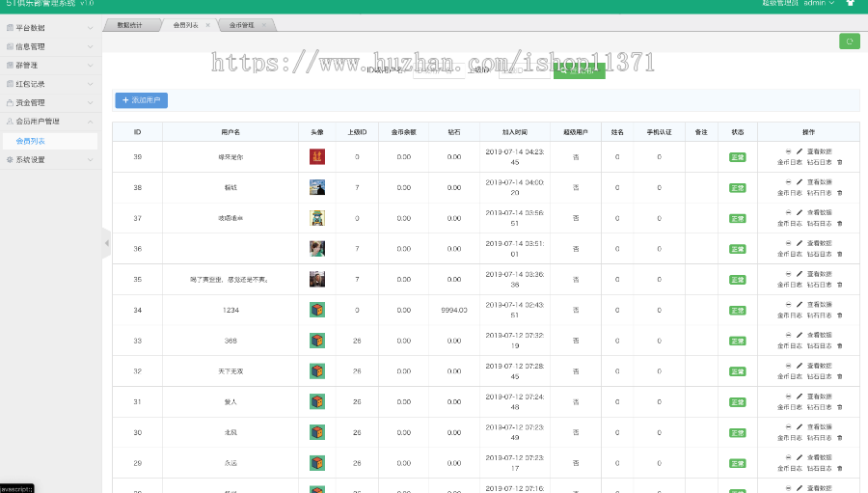Switch to the 会员列表 tab
Viewport: 868px width, 493px height.
[x=186, y=25]
